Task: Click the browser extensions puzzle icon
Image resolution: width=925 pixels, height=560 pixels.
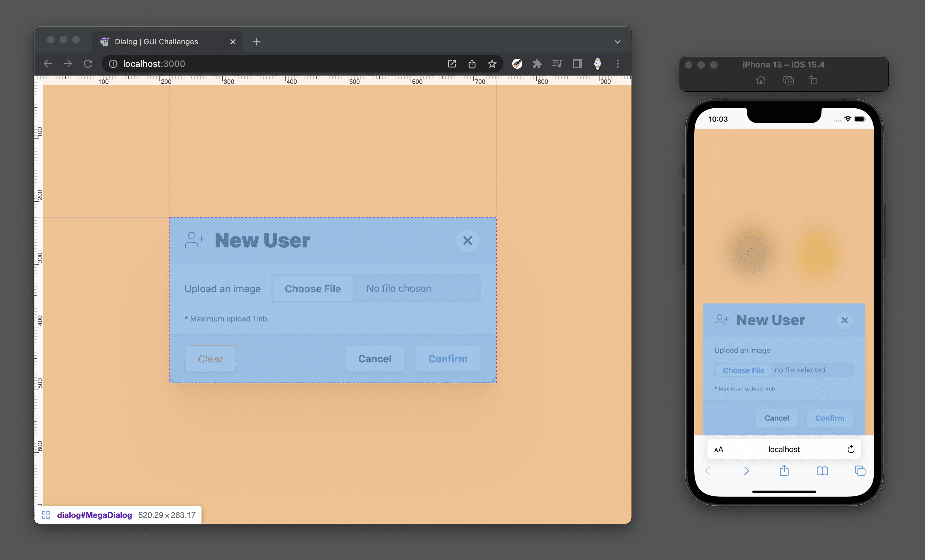Action: click(x=537, y=63)
